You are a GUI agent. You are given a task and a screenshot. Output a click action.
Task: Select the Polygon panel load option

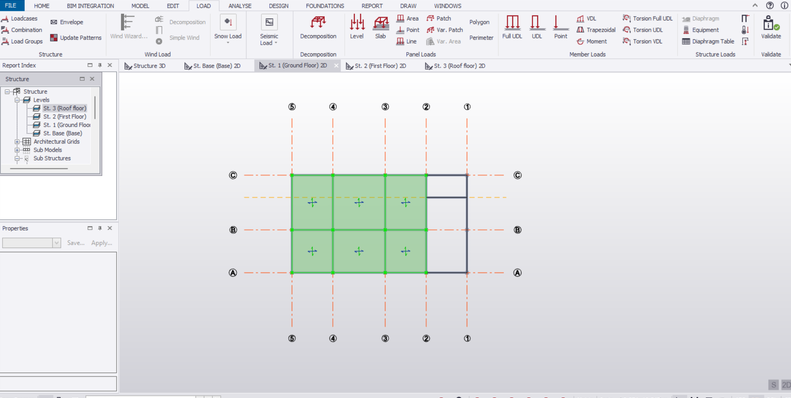click(x=479, y=22)
